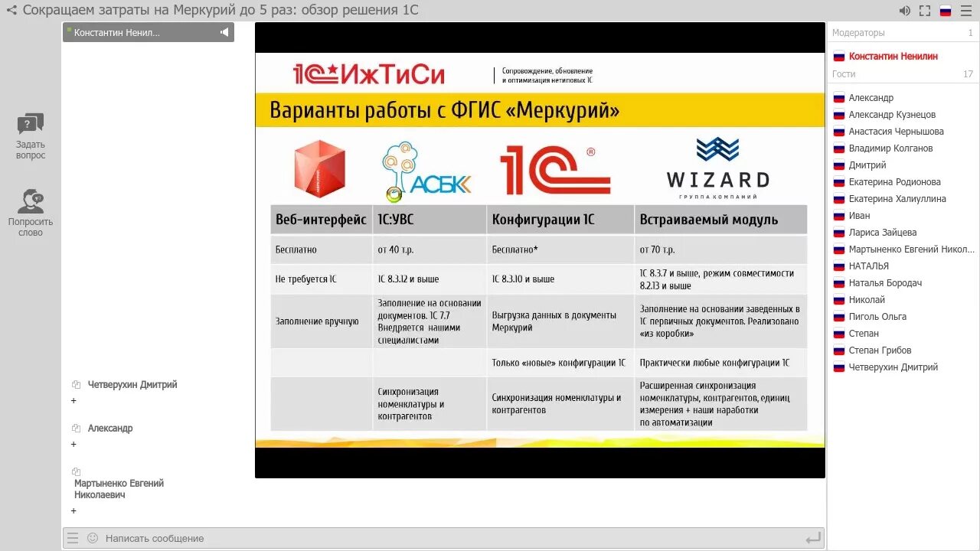The width and height of the screenshot is (980, 551).
Task: Click the copy icon beside Александр chat message
Action: click(76, 429)
